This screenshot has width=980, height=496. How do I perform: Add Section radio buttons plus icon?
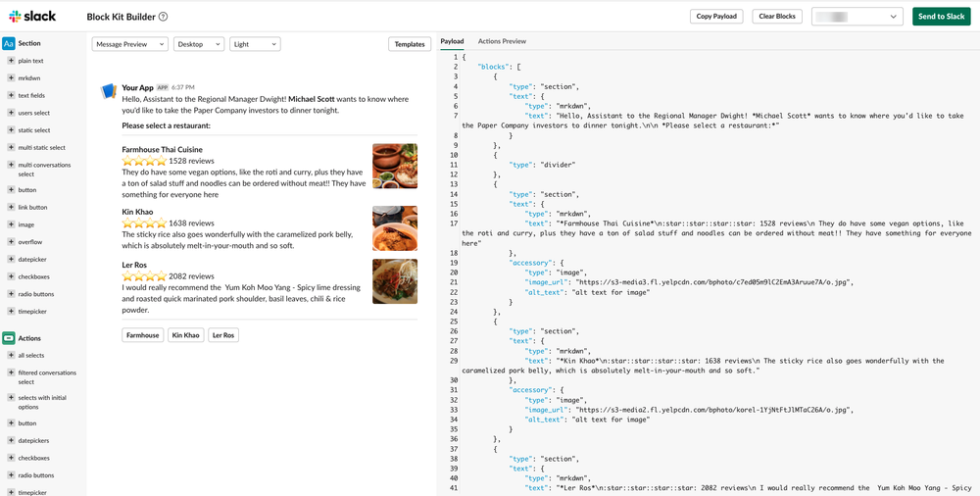11,294
